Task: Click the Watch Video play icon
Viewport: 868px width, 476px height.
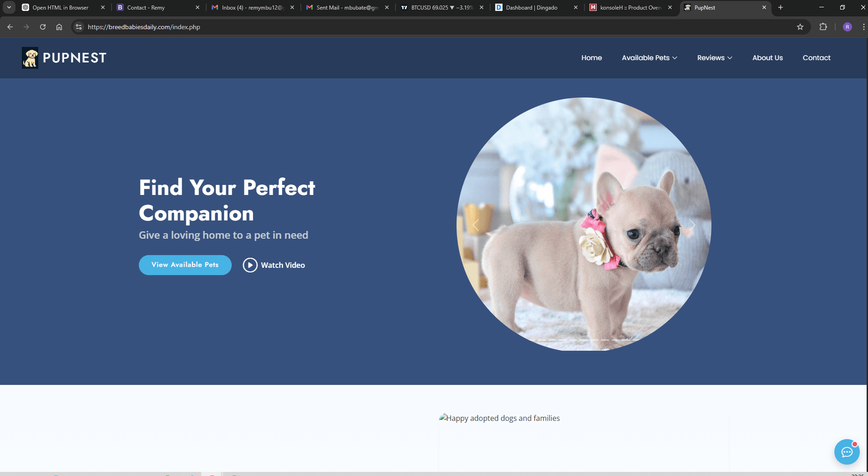Action: click(250, 265)
